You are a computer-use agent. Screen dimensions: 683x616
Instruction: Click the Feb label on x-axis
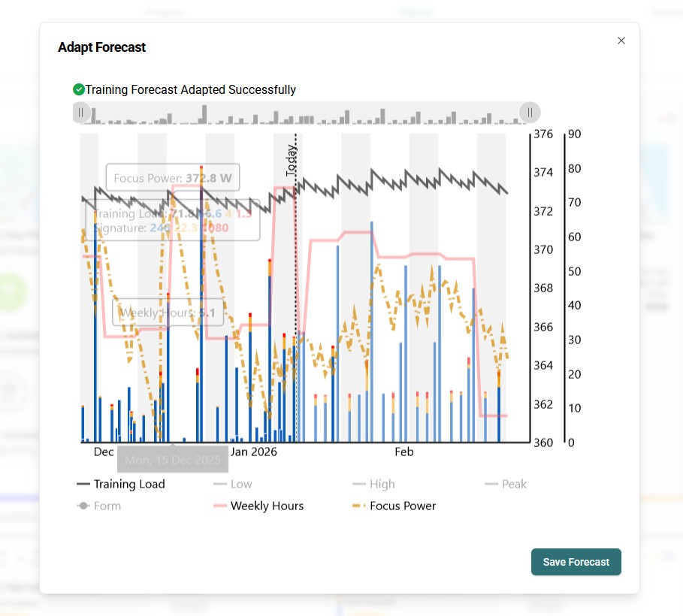pyautogui.click(x=404, y=452)
